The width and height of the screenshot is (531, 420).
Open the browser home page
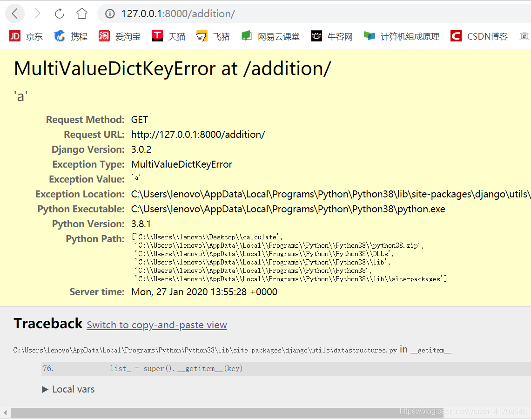(x=81, y=14)
